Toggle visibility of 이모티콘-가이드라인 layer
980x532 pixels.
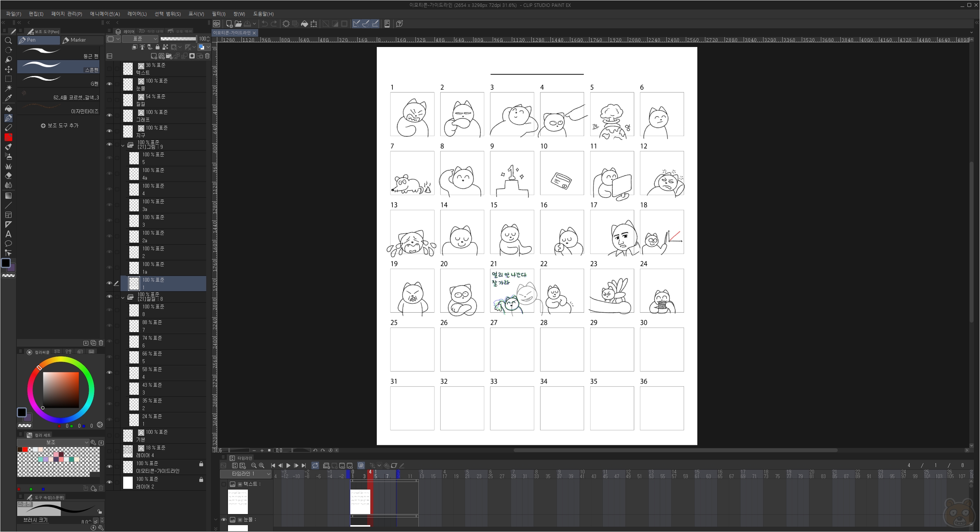pyautogui.click(x=109, y=467)
